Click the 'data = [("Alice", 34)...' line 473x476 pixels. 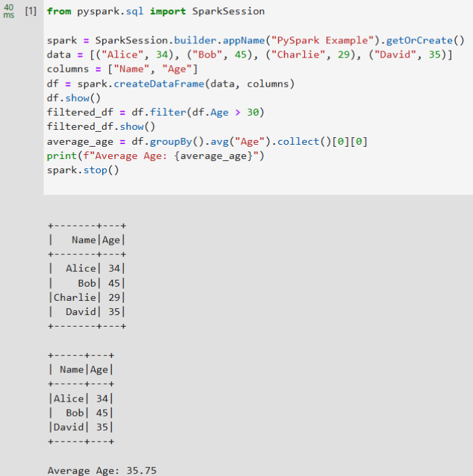[249, 55]
